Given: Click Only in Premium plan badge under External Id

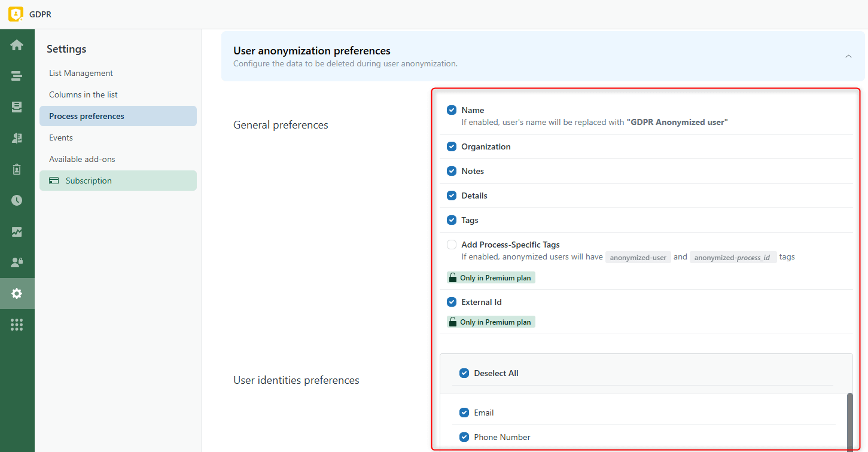Looking at the screenshot, I should coord(491,322).
